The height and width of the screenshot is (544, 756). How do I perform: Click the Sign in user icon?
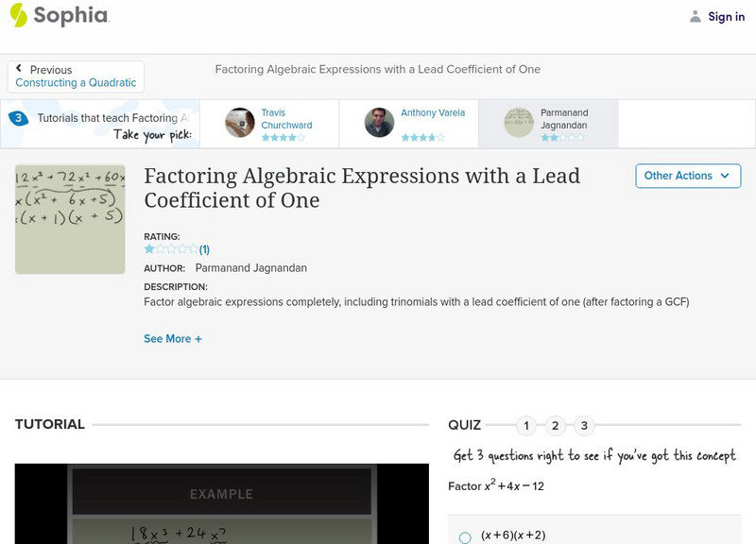(x=696, y=16)
